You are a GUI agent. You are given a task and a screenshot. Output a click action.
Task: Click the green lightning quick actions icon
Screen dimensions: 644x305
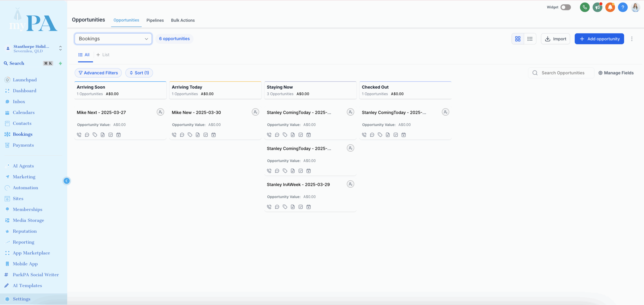[60, 63]
